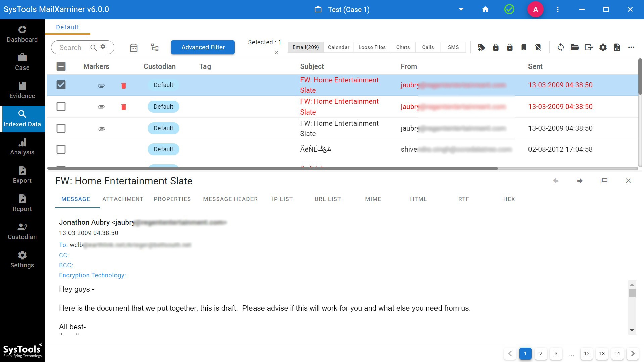Pop out the preview in new window
This screenshot has width=644, height=362.
tap(604, 181)
